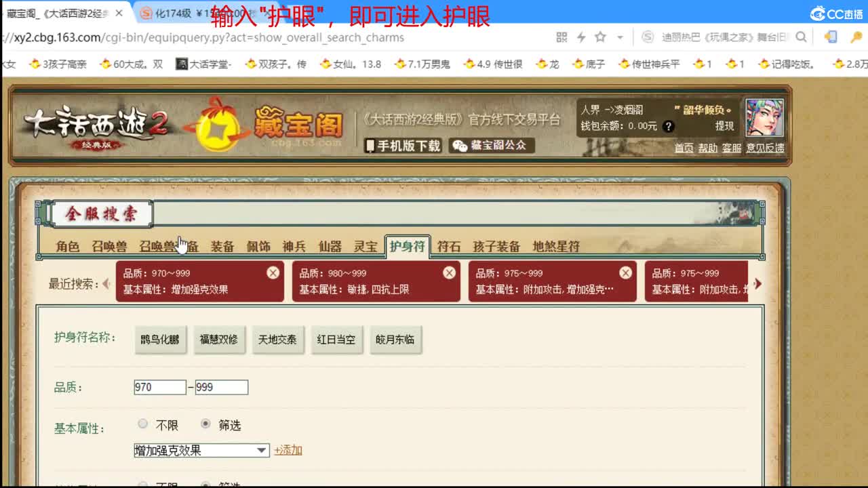Show previous recent searches with left arrow
868x488 pixels.
tap(106, 283)
